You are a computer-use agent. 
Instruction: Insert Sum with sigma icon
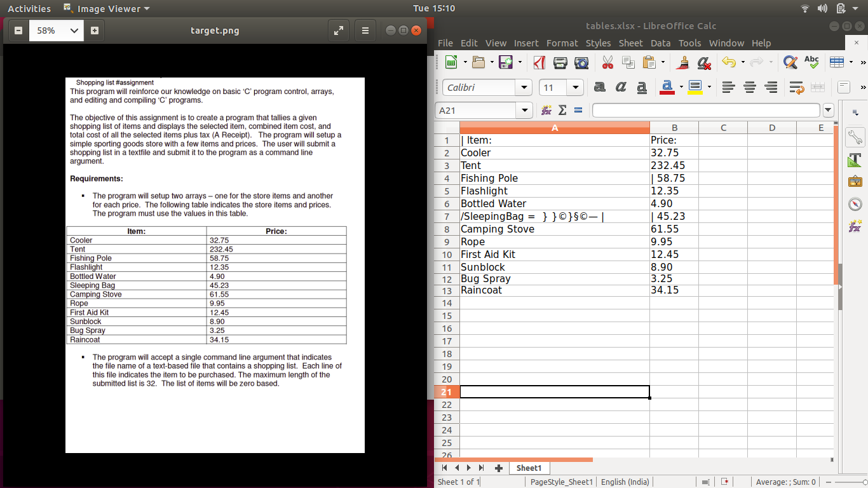tap(562, 111)
